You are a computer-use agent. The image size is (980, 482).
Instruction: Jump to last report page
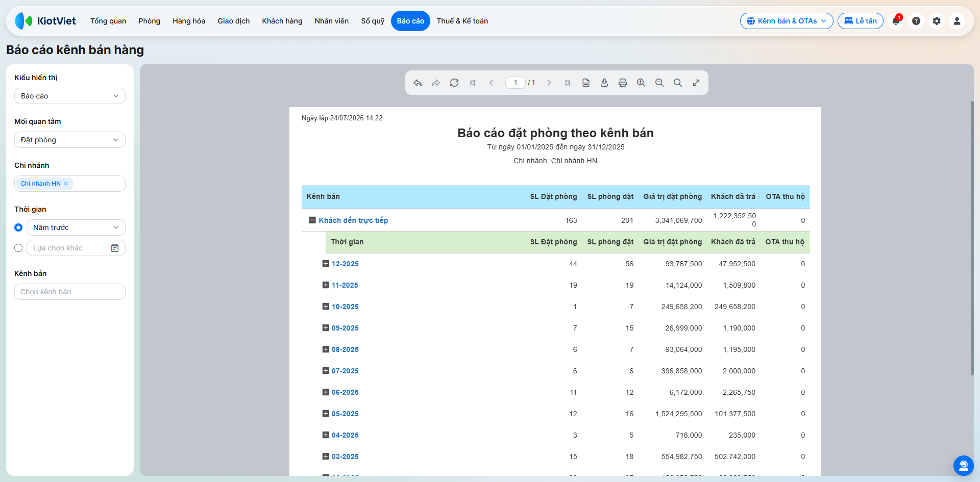(568, 83)
